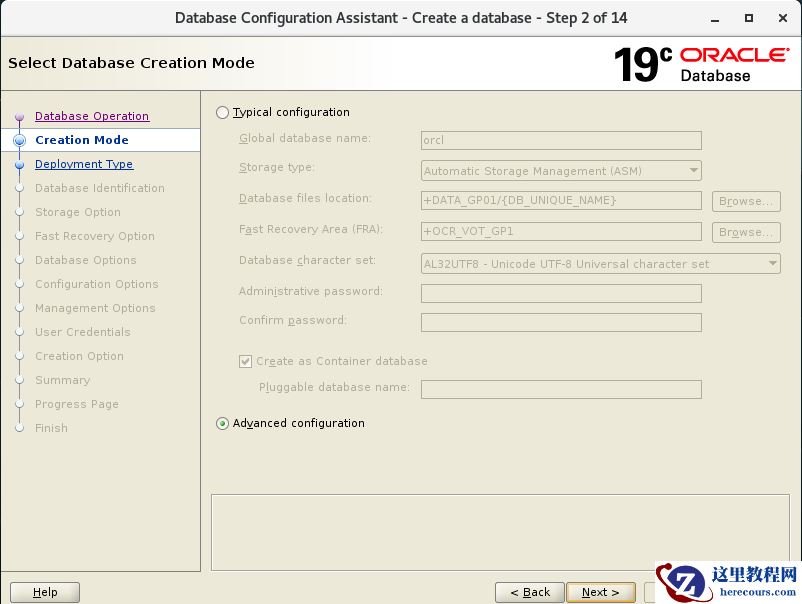Click the Database Identification step

(x=100, y=188)
